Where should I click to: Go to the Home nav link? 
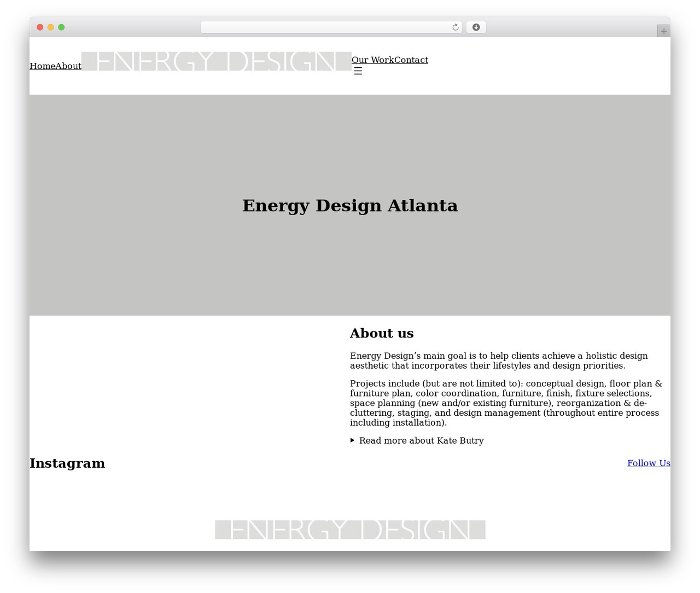point(42,66)
